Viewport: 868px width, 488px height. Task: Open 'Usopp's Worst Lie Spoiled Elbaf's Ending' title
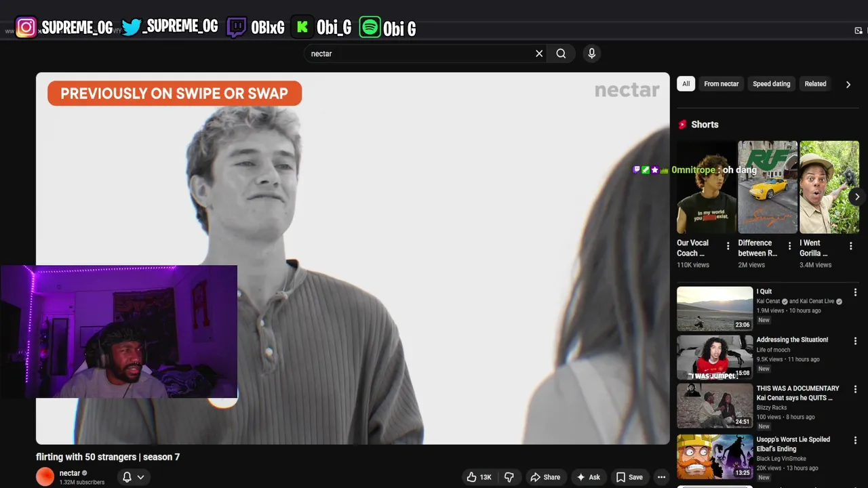(x=793, y=444)
